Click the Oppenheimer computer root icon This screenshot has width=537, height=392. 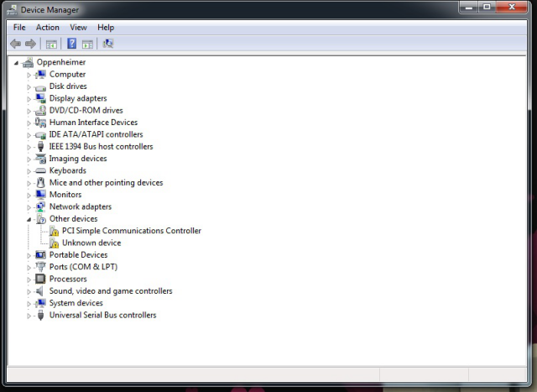click(x=28, y=62)
